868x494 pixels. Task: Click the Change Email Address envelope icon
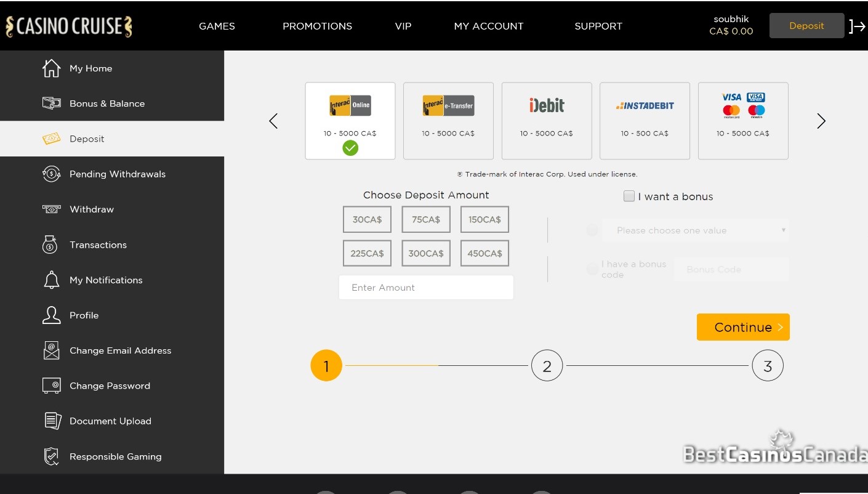pos(52,350)
